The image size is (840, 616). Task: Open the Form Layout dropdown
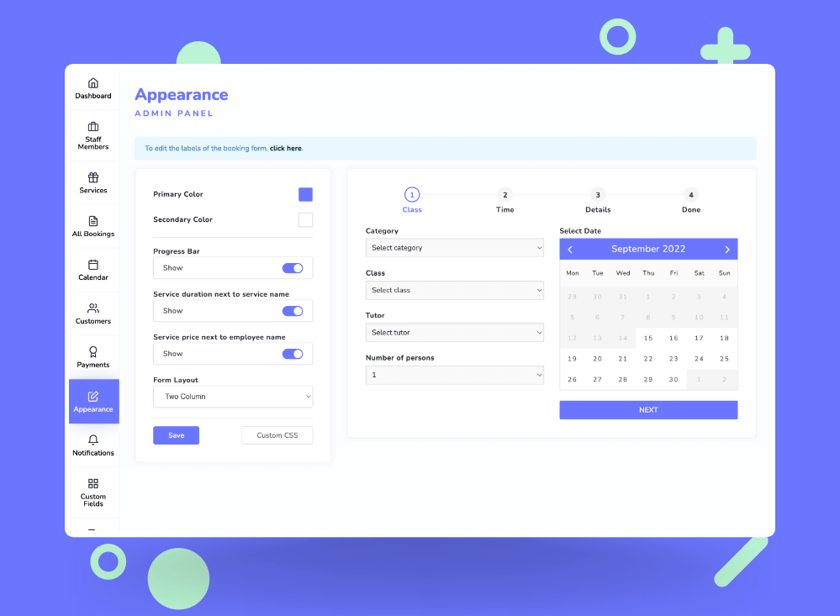click(x=233, y=396)
